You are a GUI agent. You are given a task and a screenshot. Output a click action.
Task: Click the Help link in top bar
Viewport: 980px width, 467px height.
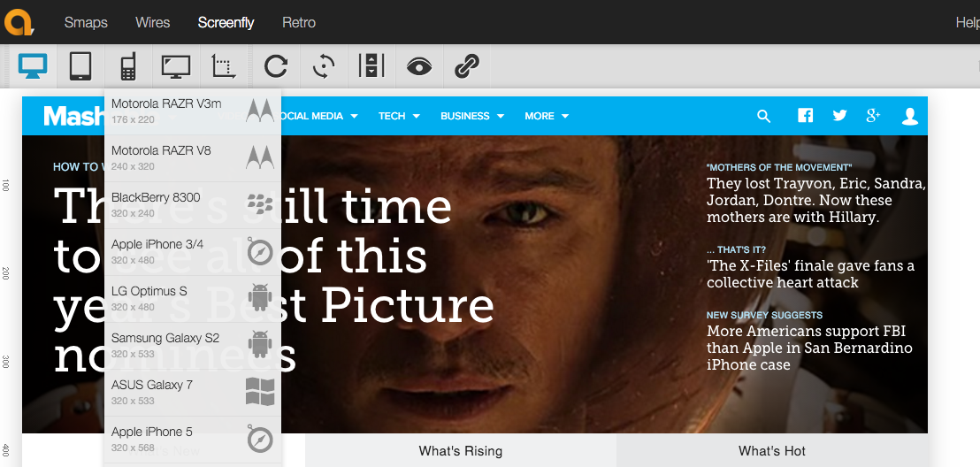(968, 22)
